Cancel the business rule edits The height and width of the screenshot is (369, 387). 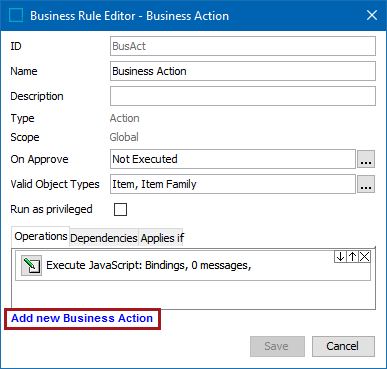[343, 346]
